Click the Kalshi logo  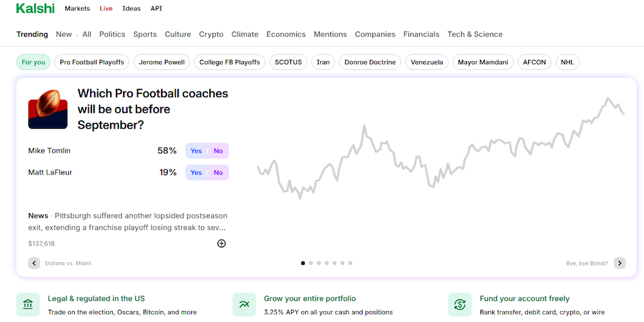tap(35, 8)
